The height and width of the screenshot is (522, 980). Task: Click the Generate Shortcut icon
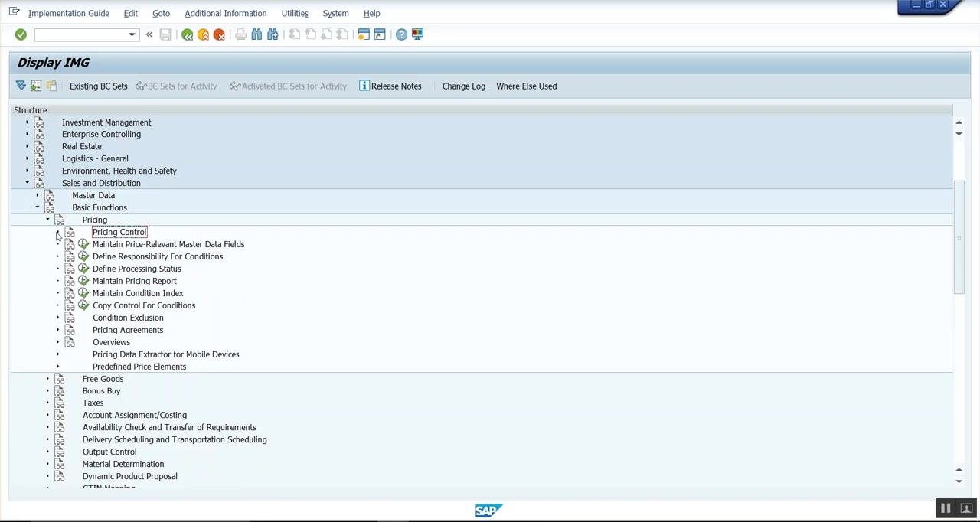click(380, 34)
